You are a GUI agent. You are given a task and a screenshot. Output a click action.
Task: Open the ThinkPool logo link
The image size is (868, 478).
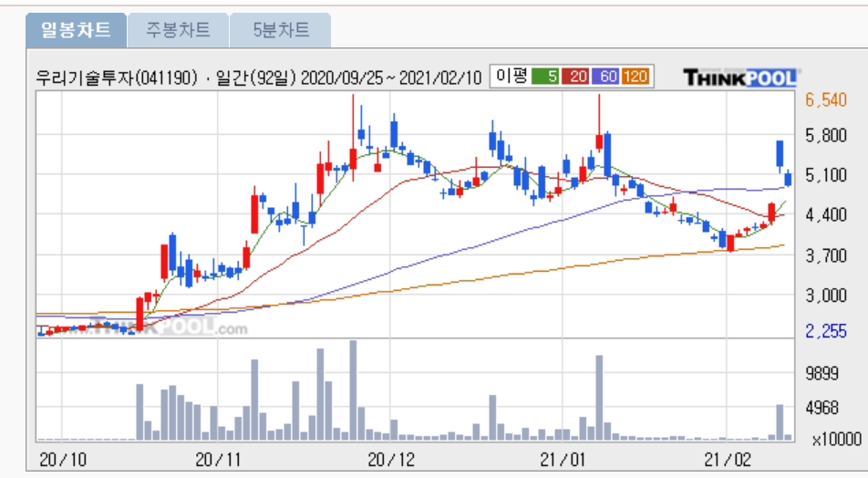coord(740,77)
